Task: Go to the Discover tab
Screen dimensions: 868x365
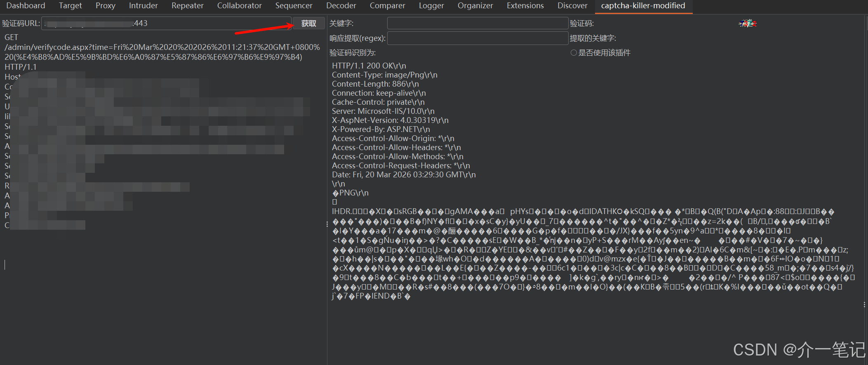Action: tap(572, 6)
